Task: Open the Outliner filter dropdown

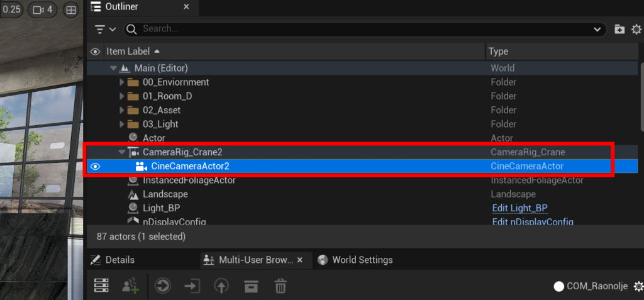Action: (x=105, y=29)
